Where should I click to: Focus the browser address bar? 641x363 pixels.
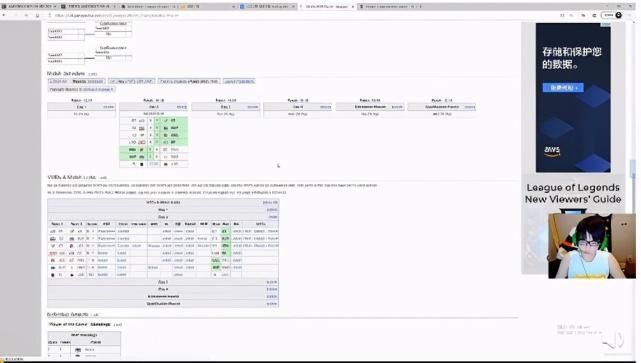pos(303,15)
